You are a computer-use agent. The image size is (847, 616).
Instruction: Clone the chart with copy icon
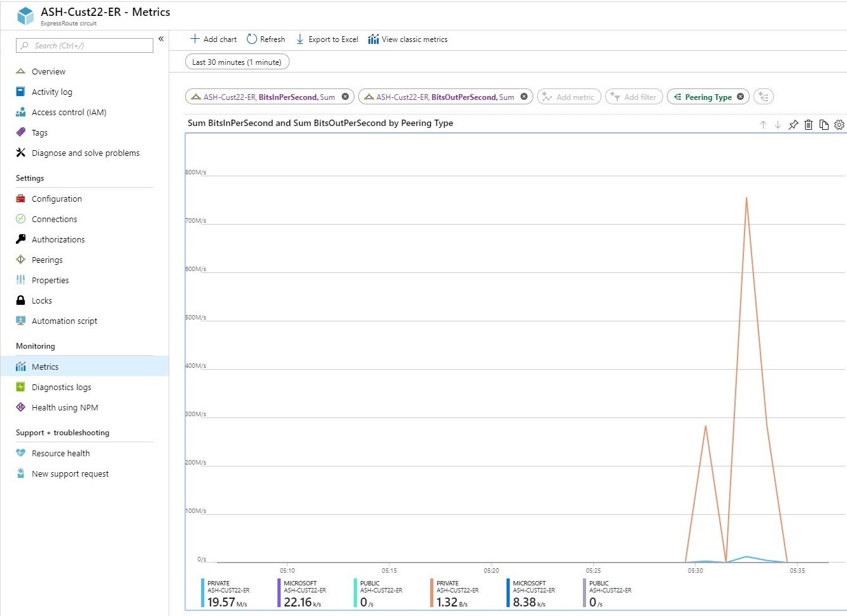pyautogui.click(x=824, y=125)
